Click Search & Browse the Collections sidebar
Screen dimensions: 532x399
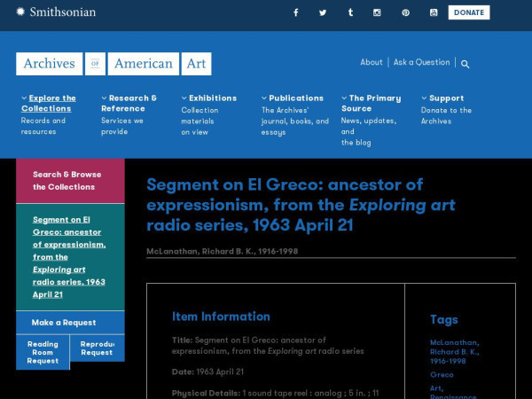click(70, 181)
